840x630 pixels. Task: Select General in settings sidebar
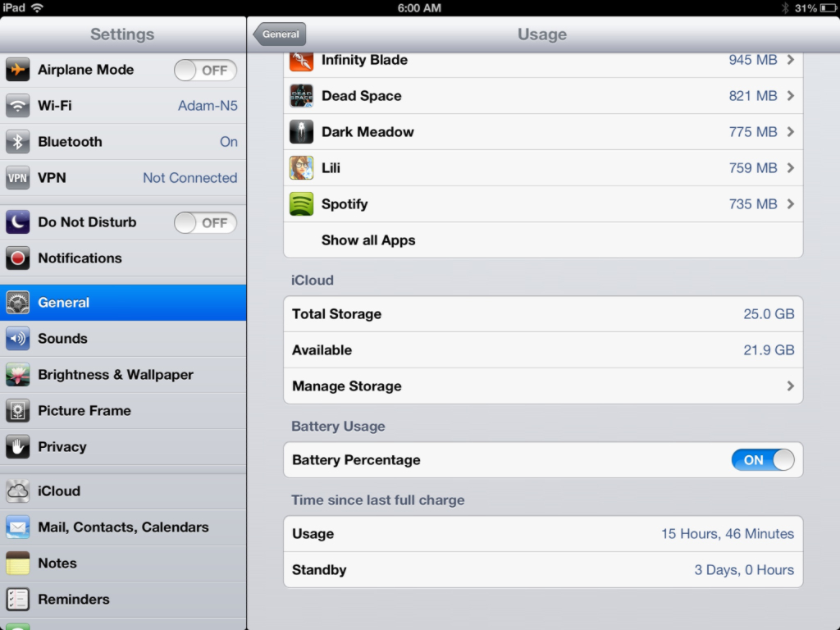123,303
